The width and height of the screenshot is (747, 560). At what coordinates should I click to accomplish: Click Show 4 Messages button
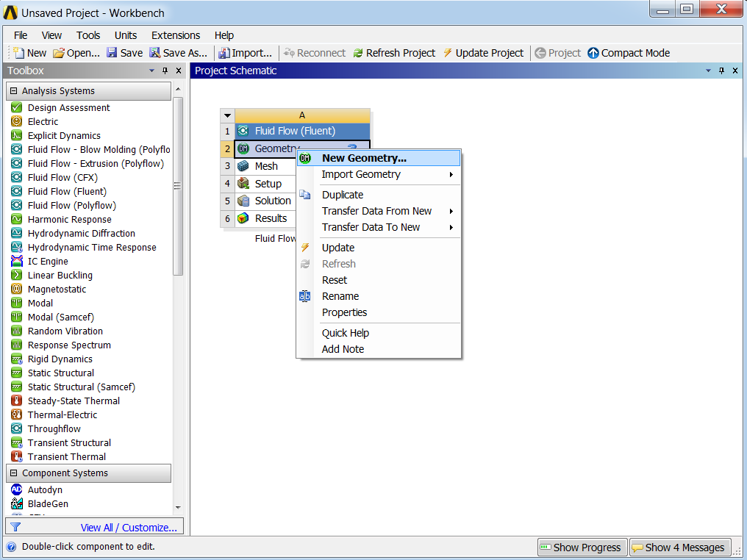(x=680, y=548)
